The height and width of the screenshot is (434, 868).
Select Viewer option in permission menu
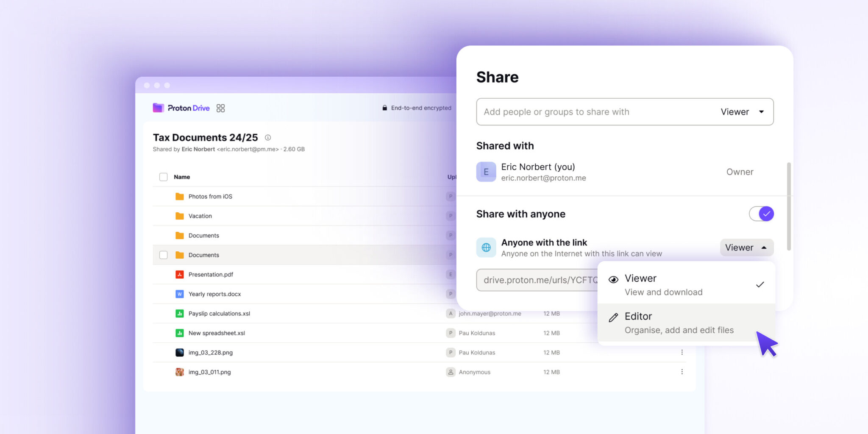[679, 284]
